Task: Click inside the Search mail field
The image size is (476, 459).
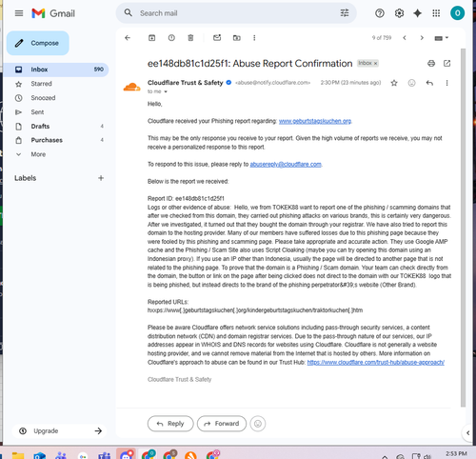Action: point(236,13)
